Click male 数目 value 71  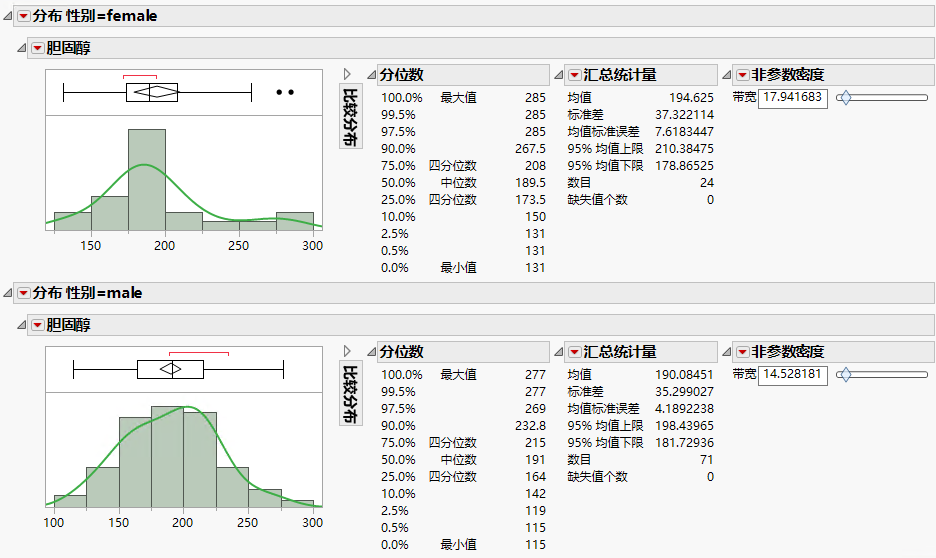707,460
